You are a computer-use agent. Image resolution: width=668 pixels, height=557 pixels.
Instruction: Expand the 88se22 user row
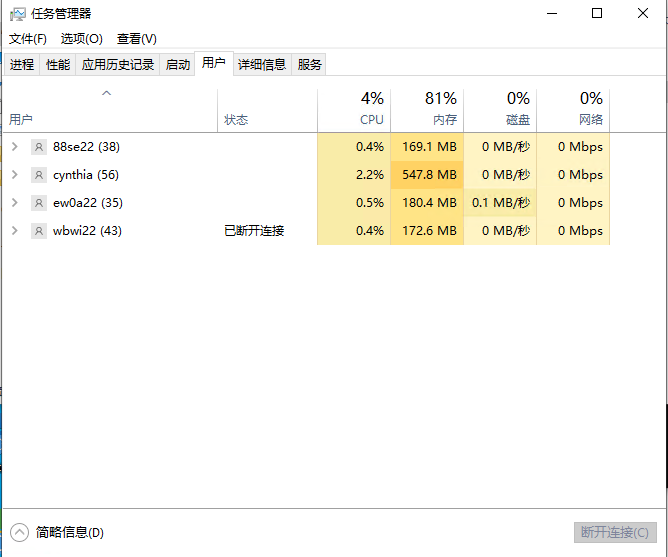[15, 147]
